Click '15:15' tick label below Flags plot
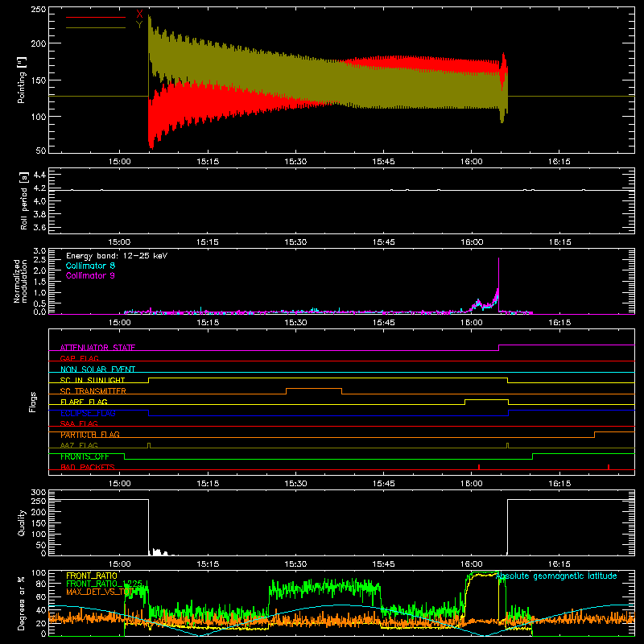The width and height of the screenshot is (644, 644). 208,484
